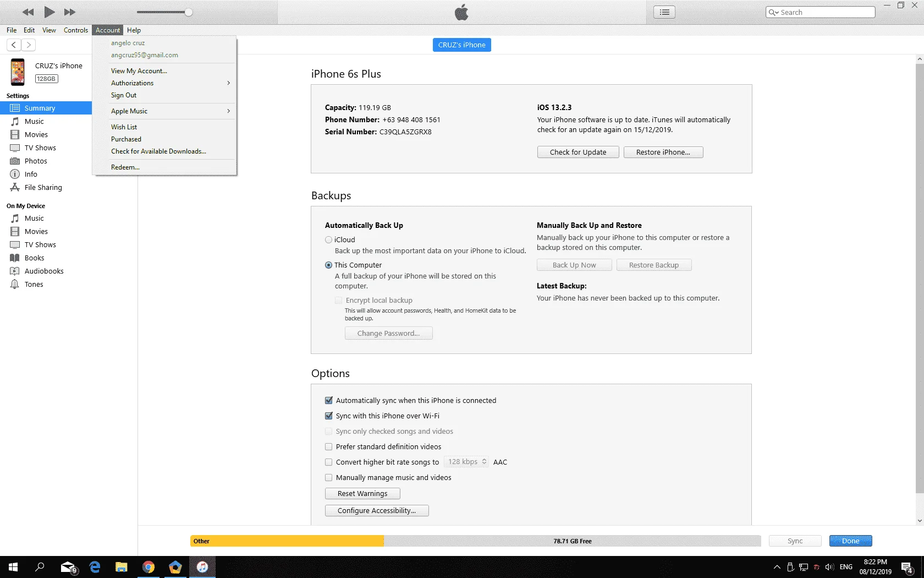The image size is (924, 578).
Task: Click the CRUZ's iPhone device tab
Action: point(462,45)
